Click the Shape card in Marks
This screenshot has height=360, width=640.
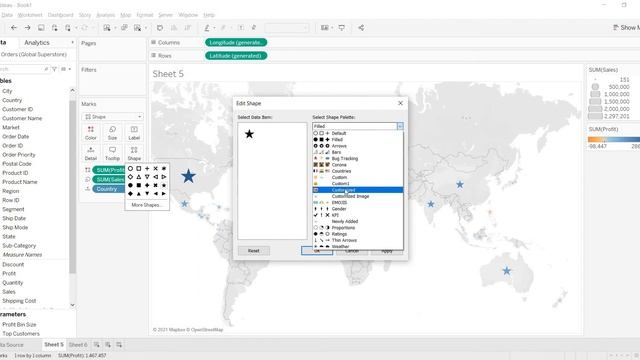[134, 153]
